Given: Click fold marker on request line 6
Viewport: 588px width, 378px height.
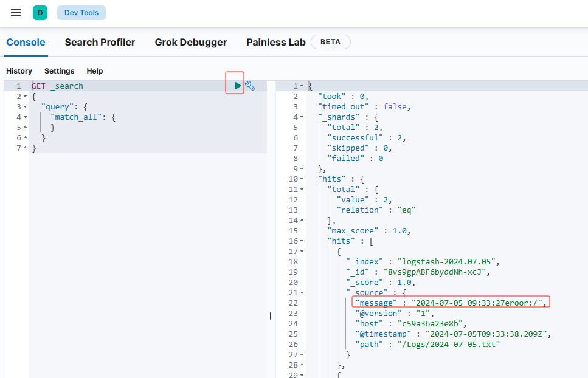Looking at the screenshot, I should 25,138.
